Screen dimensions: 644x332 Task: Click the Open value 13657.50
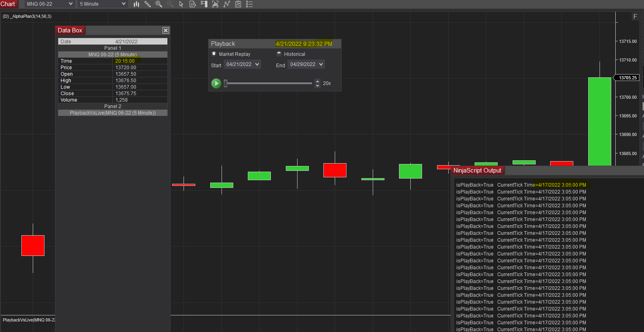(x=126, y=74)
